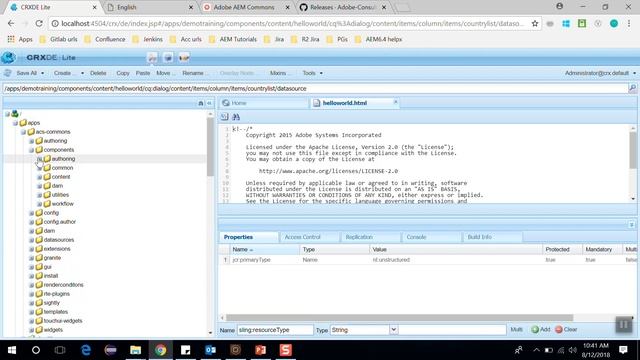The width and height of the screenshot is (640, 360).
Task: Expand the workflow folder node
Action: (40, 204)
